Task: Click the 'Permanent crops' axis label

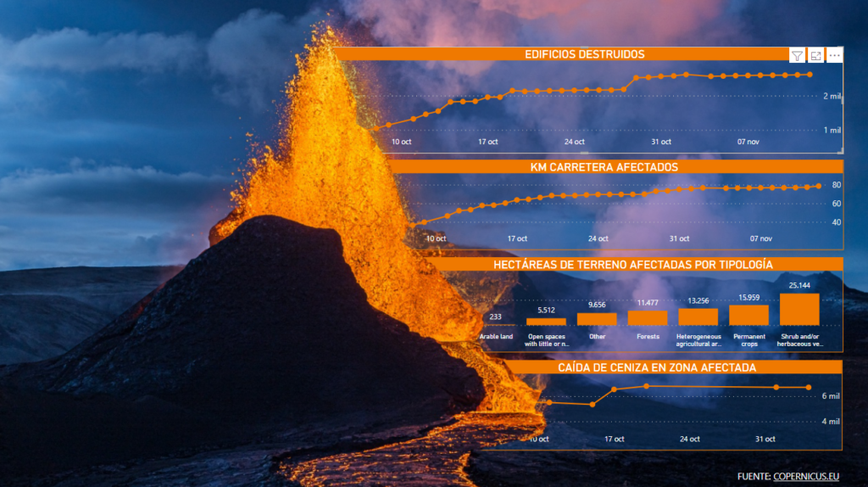Action: click(749, 340)
